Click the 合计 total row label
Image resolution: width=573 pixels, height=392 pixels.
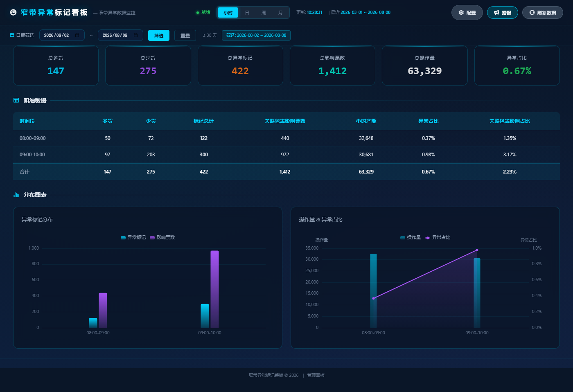point(25,172)
